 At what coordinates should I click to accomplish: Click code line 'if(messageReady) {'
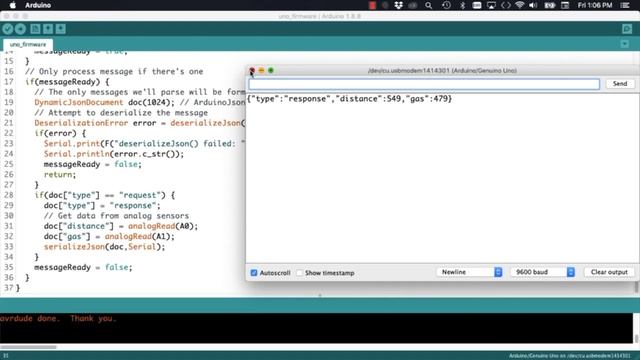pos(67,82)
